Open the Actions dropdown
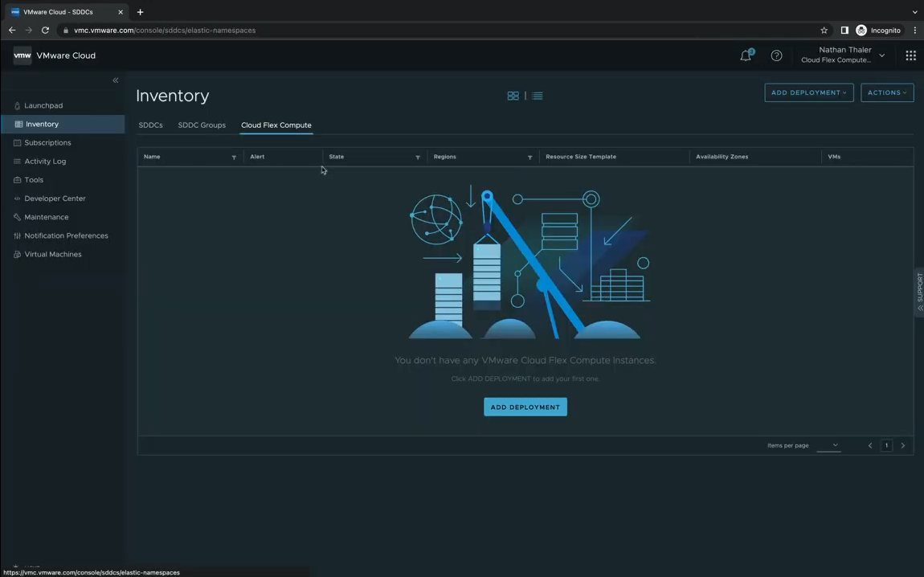This screenshot has width=924, height=577. (887, 92)
